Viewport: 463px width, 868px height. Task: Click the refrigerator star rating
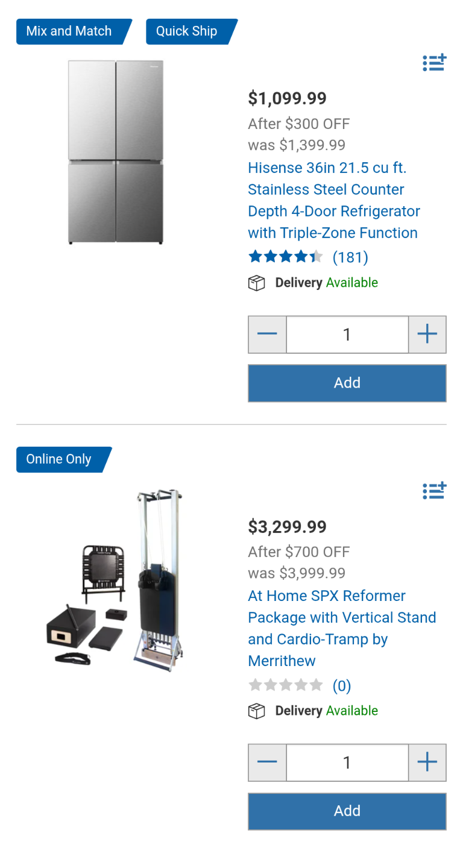285,258
